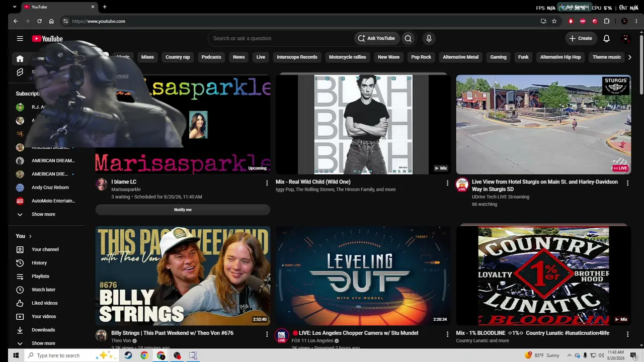Image resolution: width=644 pixels, height=362 pixels.
Task: Open Watch later in the sidebar
Action: [43, 290]
